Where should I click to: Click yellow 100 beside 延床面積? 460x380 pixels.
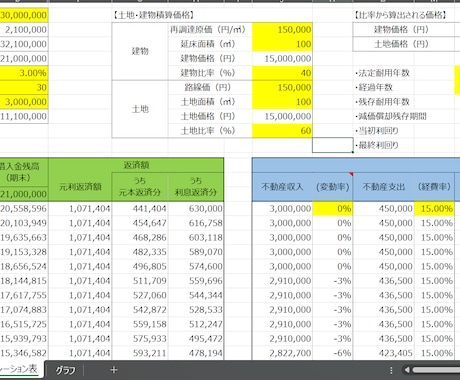282,44
